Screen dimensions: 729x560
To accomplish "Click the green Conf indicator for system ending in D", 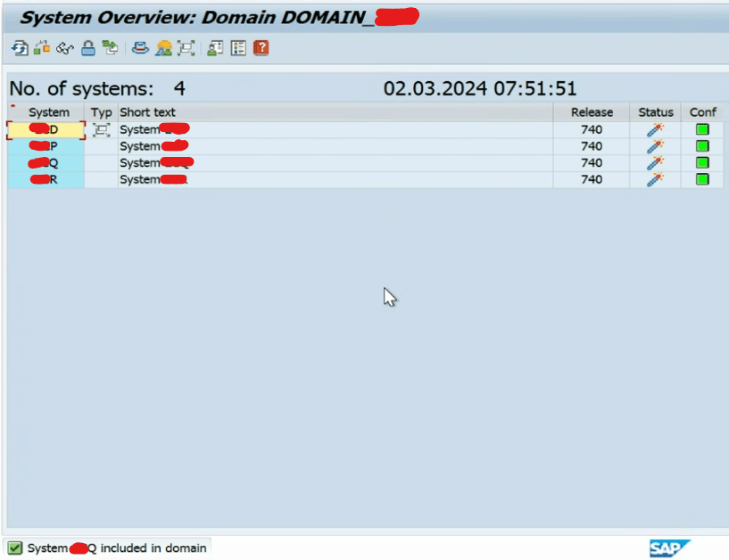I will point(702,129).
